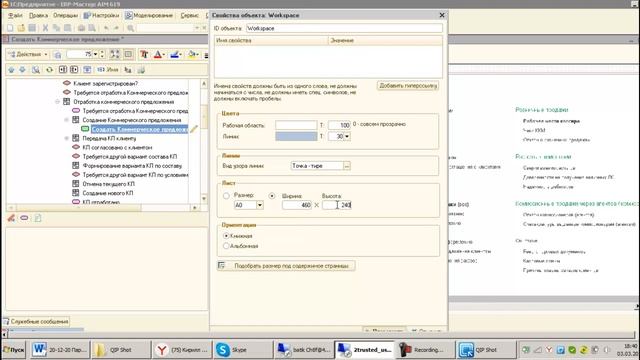640x360 pixels.
Task: Click the Рабочая область color swatch
Action: 296,125
